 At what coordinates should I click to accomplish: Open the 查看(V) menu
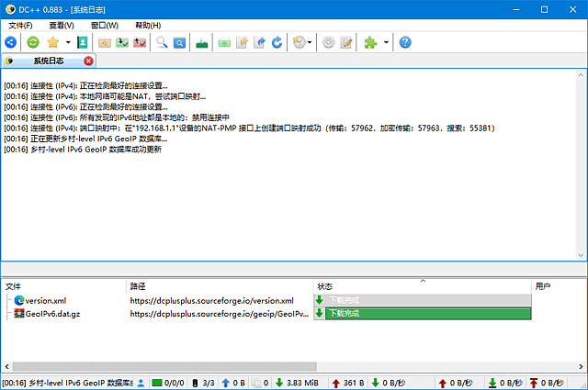(x=62, y=25)
